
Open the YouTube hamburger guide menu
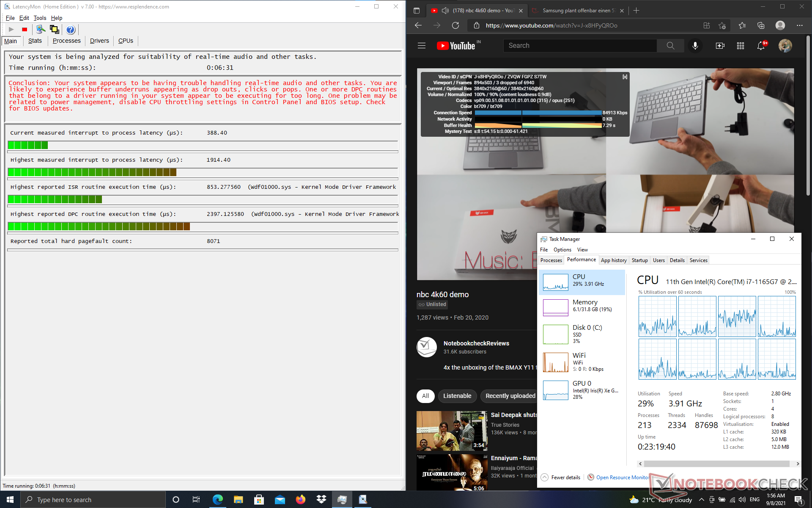(422, 46)
